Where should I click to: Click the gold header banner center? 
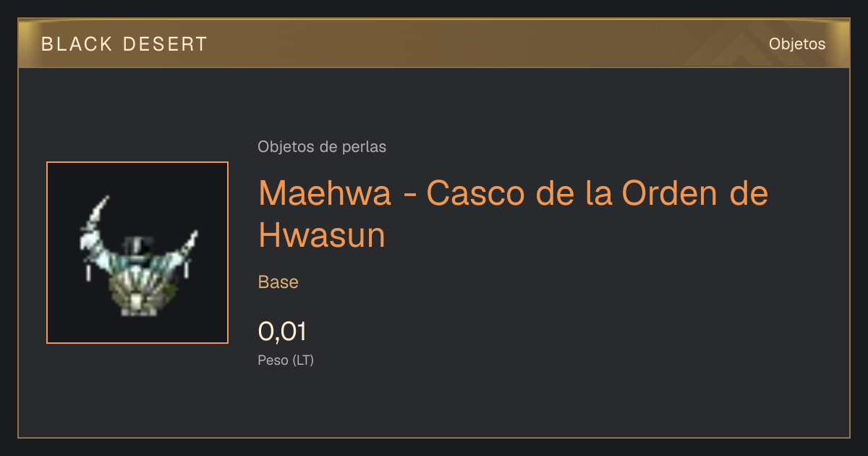pos(434,43)
